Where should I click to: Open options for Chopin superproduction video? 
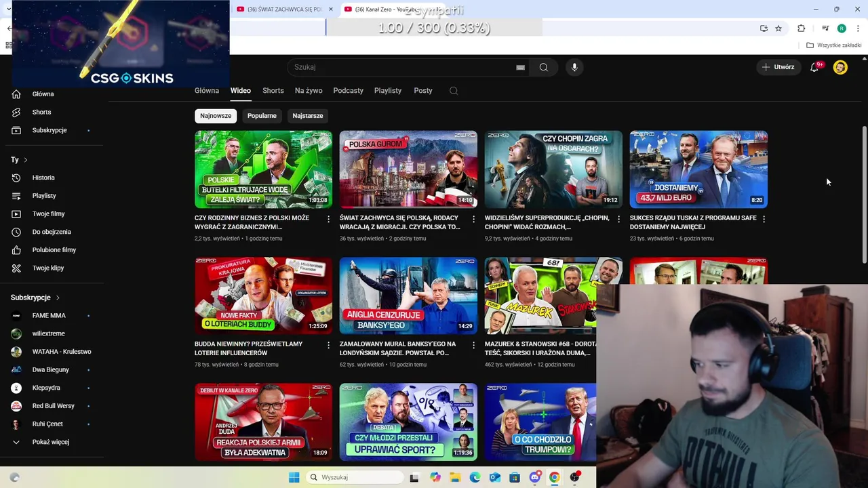click(x=618, y=219)
